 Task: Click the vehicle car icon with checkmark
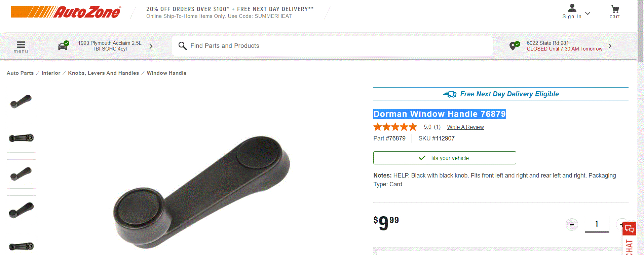[x=63, y=45]
